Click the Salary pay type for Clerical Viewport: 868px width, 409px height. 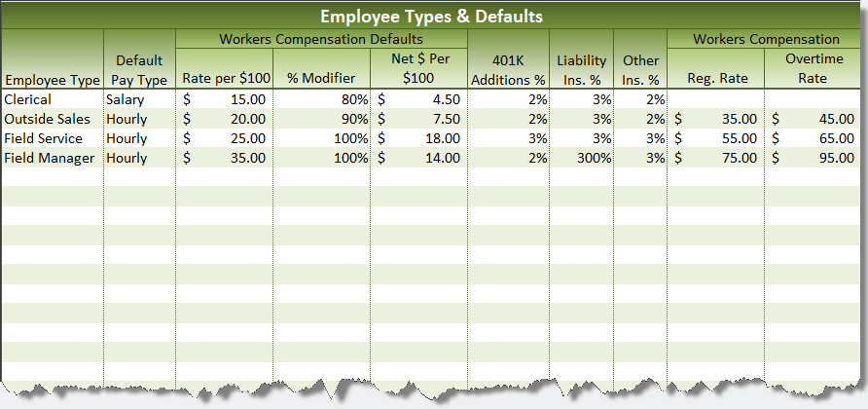pos(139,99)
